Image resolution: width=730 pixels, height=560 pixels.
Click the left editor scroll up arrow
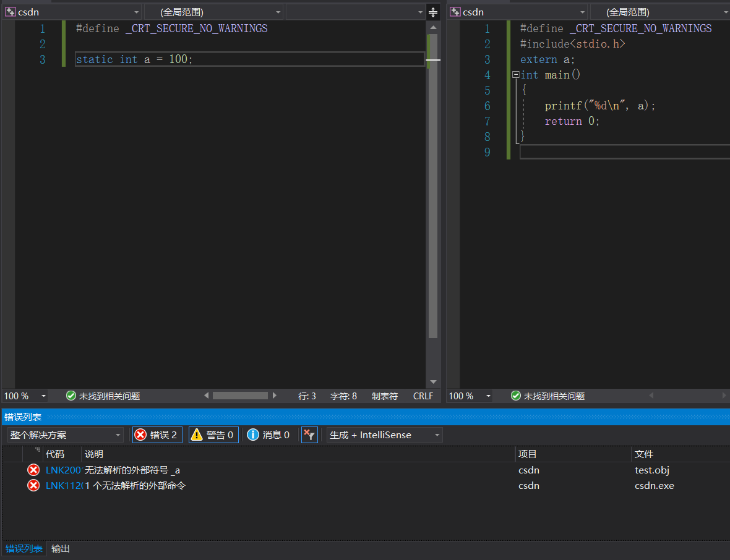434,27
